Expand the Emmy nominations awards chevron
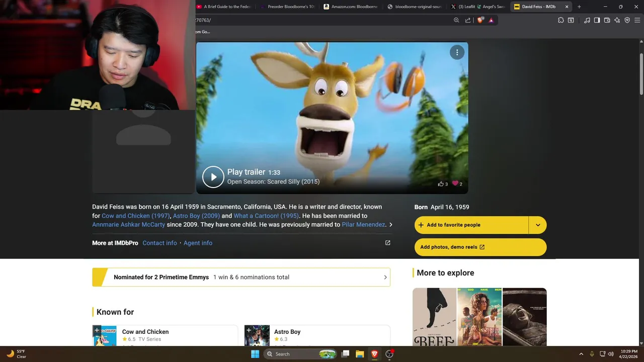Screen dimensions: 644x362 (x=385, y=278)
